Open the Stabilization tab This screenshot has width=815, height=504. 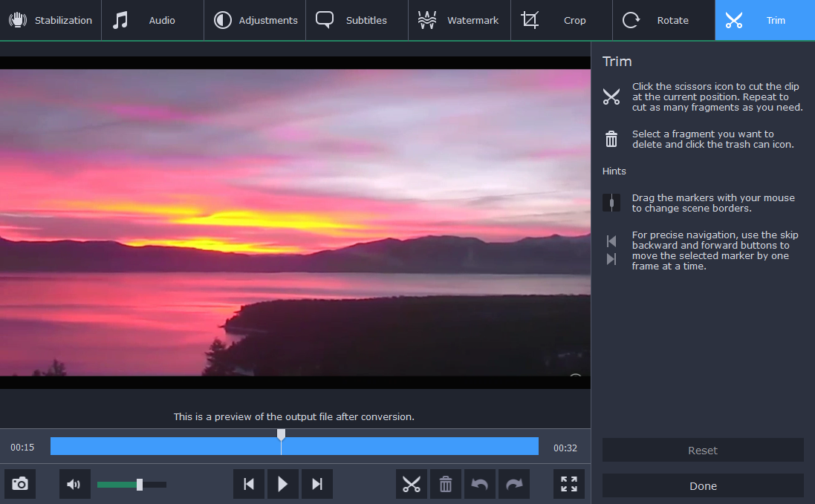pos(51,20)
